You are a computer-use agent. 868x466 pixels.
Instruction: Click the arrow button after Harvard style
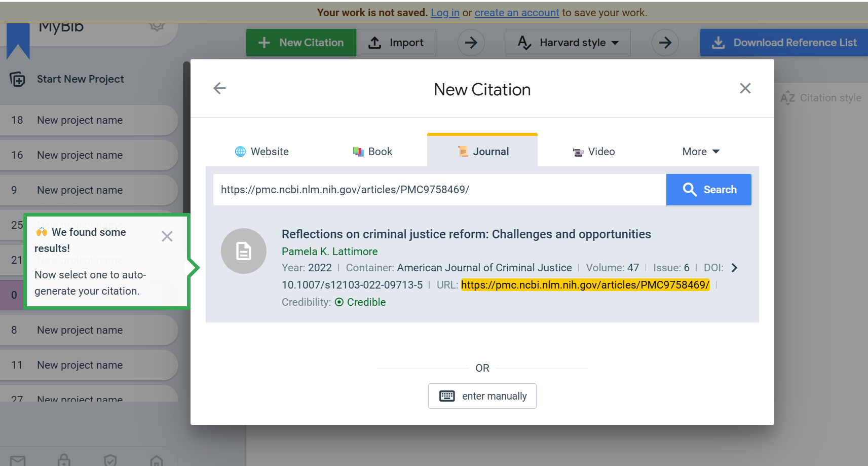(665, 43)
